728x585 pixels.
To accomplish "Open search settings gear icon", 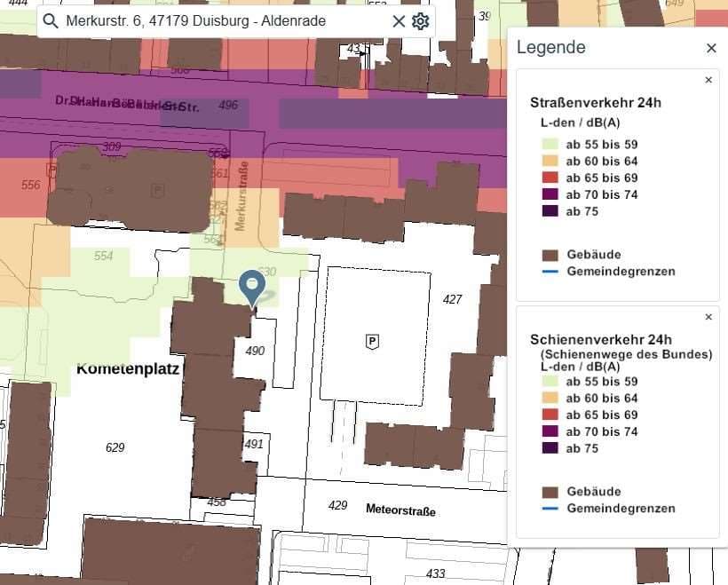I will pyautogui.click(x=421, y=21).
